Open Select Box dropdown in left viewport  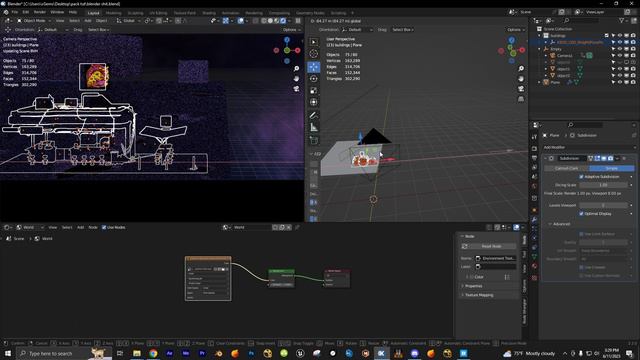[98, 30]
